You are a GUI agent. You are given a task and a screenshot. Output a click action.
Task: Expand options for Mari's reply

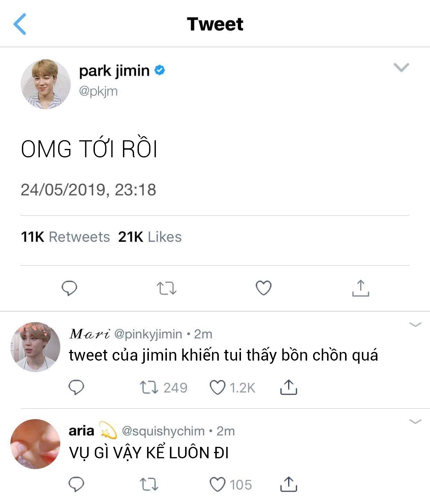click(x=415, y=325)
